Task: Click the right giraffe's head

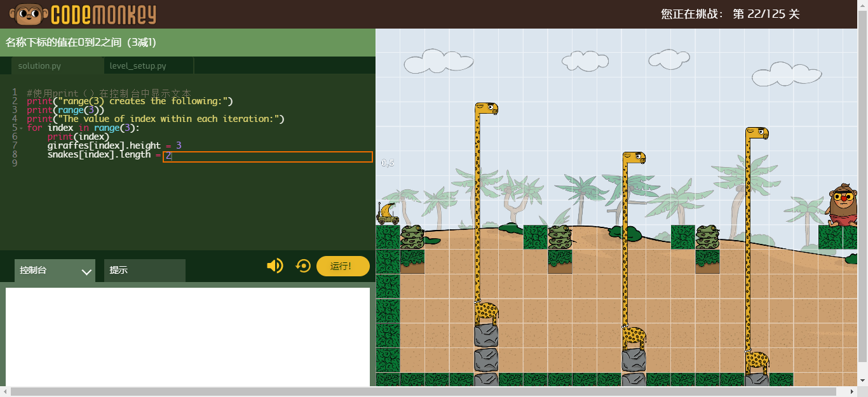Action: 757,133
